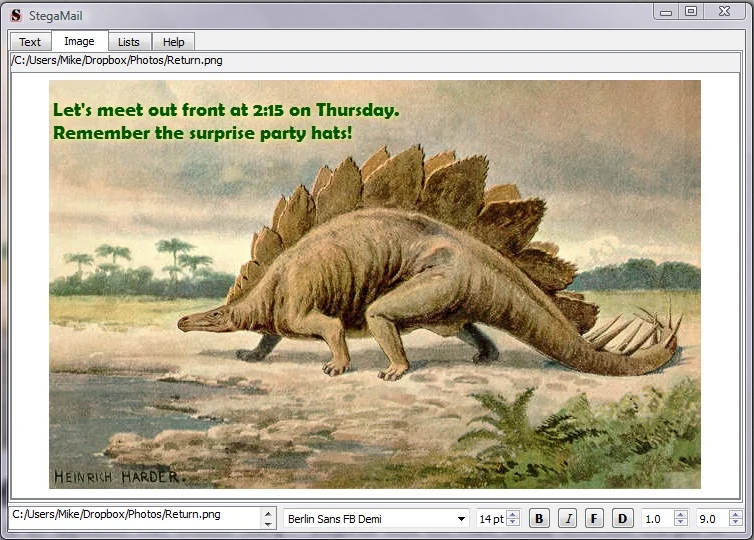
Task: Increase the 1.0 spinner value
Action: [680, 515]
